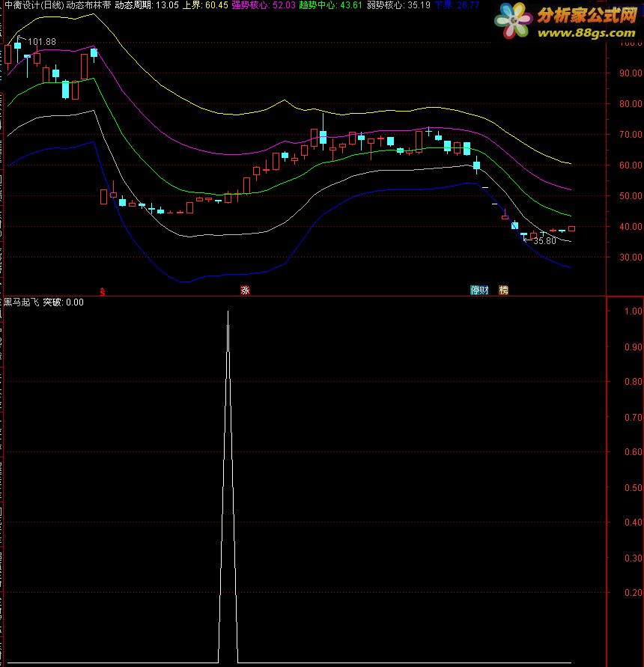Click the 中衡设计(日线) stock title
This screenshot has width=644, height=667.
pos(34,5)
